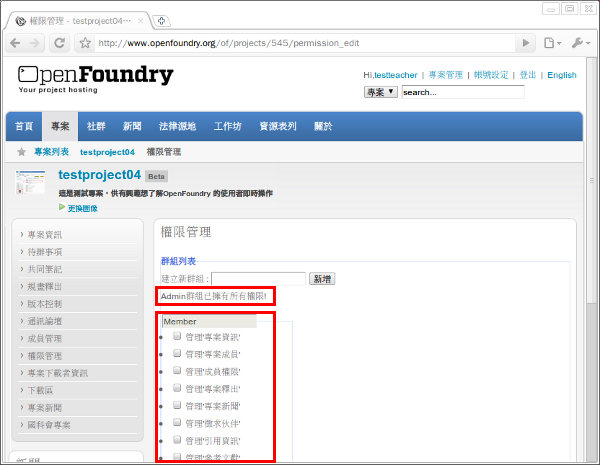This screenshot has height=465, width=600.
Task: Click the go arrow in the address bar
Action: point(526,43)
